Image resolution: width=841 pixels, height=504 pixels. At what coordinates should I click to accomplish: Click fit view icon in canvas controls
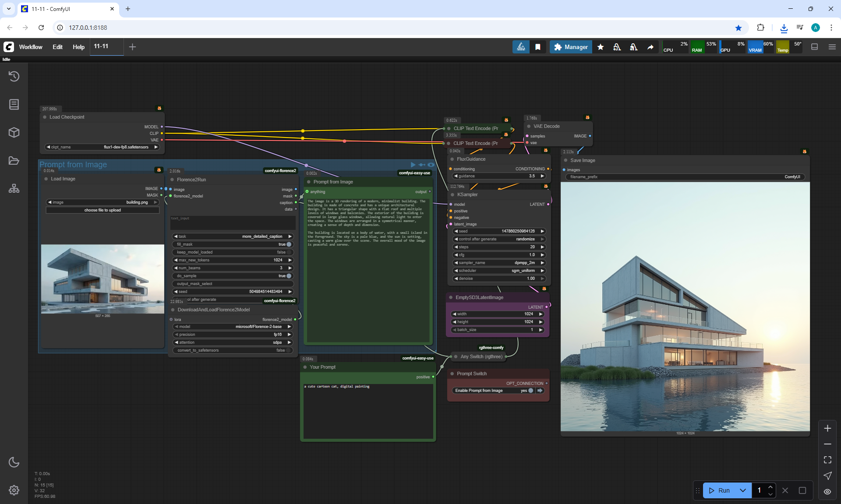tap(827, 460)
